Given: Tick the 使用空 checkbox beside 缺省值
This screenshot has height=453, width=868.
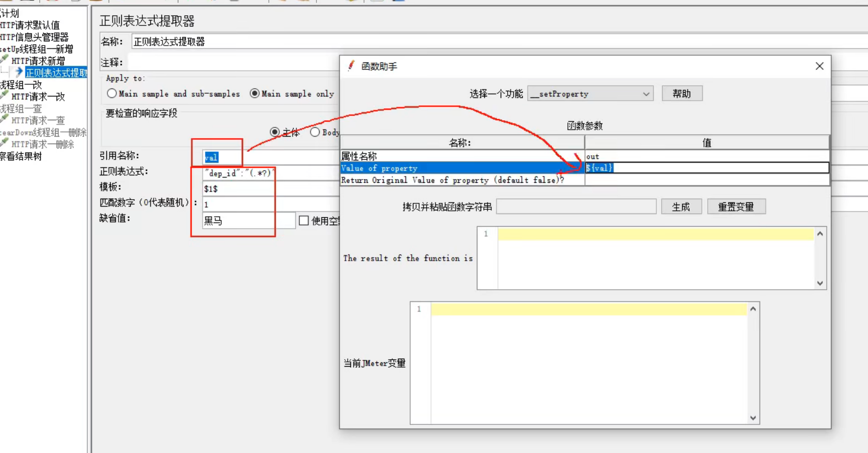Looking at the screenshot, I should (x=304, y=220).
